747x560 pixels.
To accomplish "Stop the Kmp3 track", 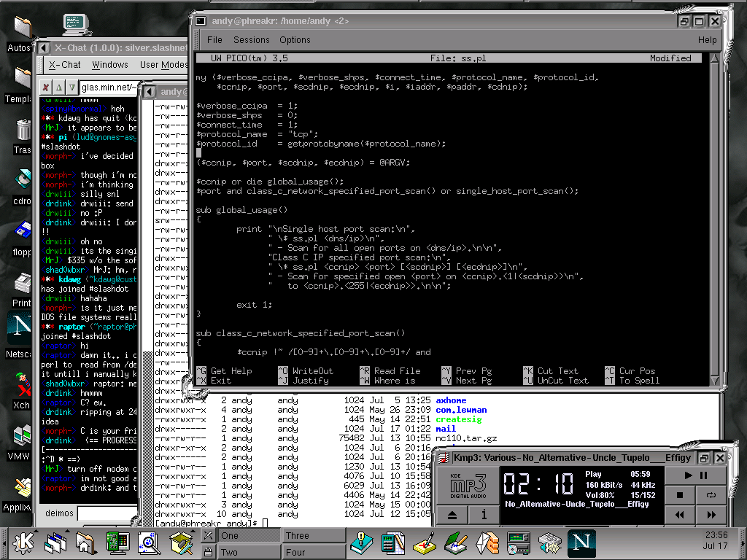I will pyautogui.click(x=679, y=495).
